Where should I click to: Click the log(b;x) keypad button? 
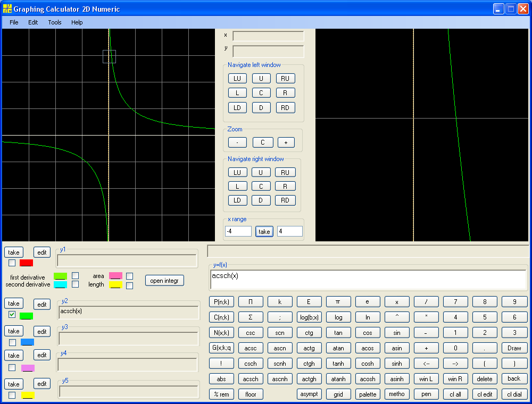(309, 317)
